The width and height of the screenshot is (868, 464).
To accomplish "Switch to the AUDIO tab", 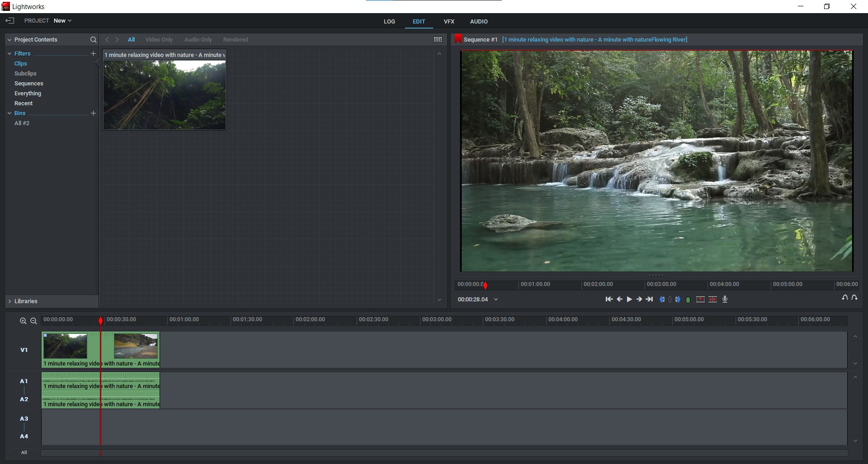I will (478, 22).
